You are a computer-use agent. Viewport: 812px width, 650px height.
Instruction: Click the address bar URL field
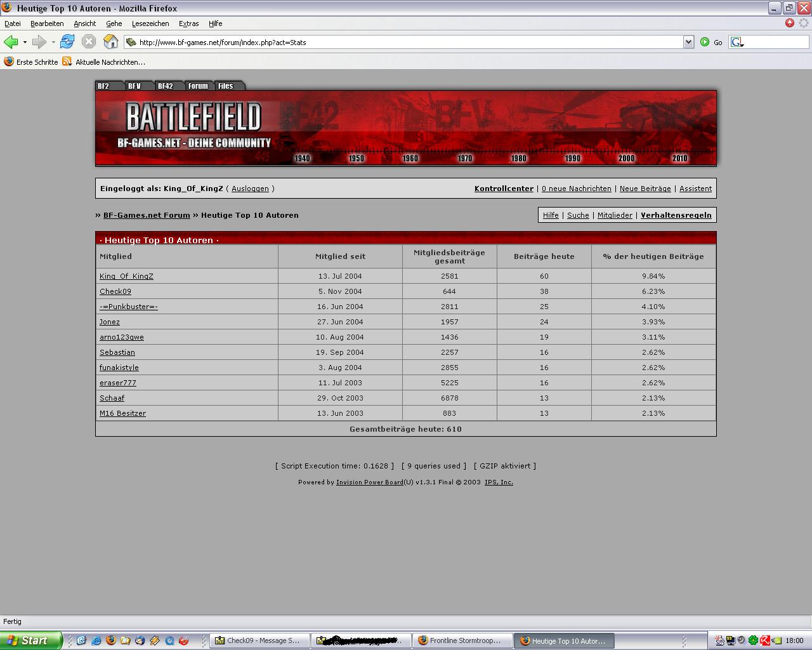tap(409, 43)
